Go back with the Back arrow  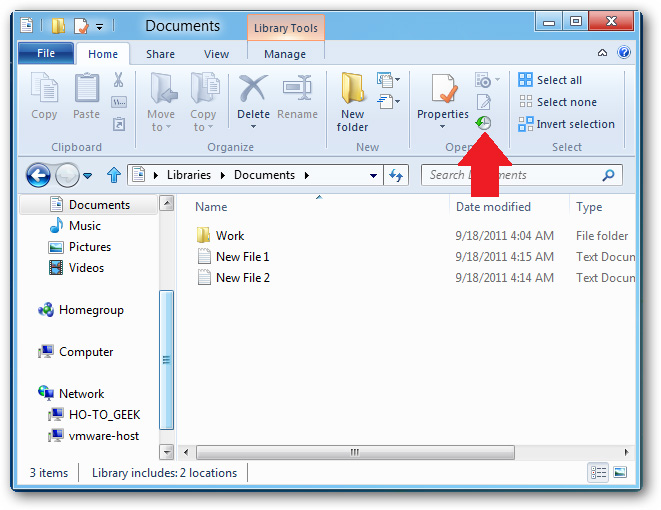(38, 175)
